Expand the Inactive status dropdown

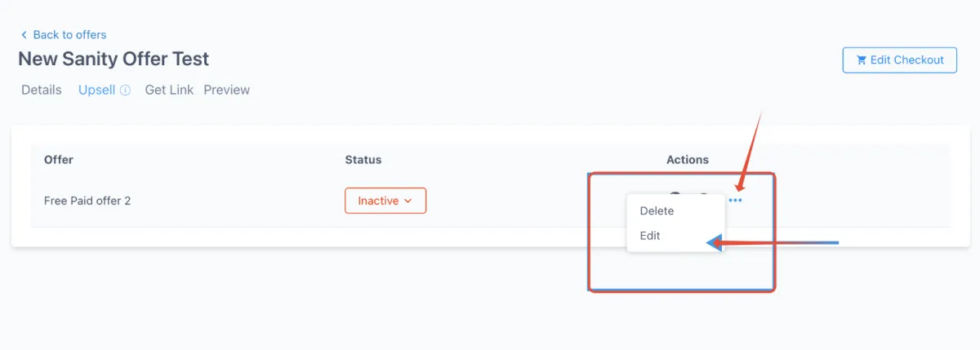pyautogui.click(x=385, y=201)
